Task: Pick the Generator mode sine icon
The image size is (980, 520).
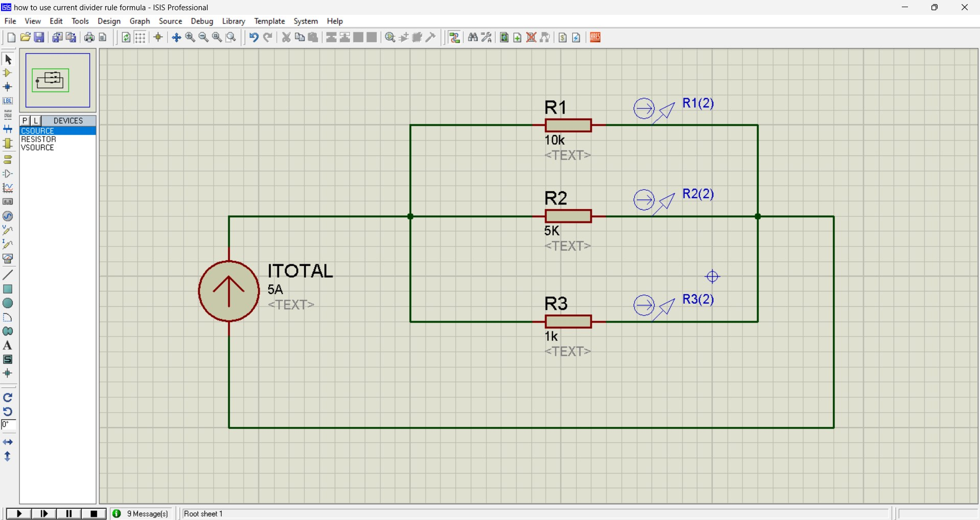Action: click(x=8, y=216)
